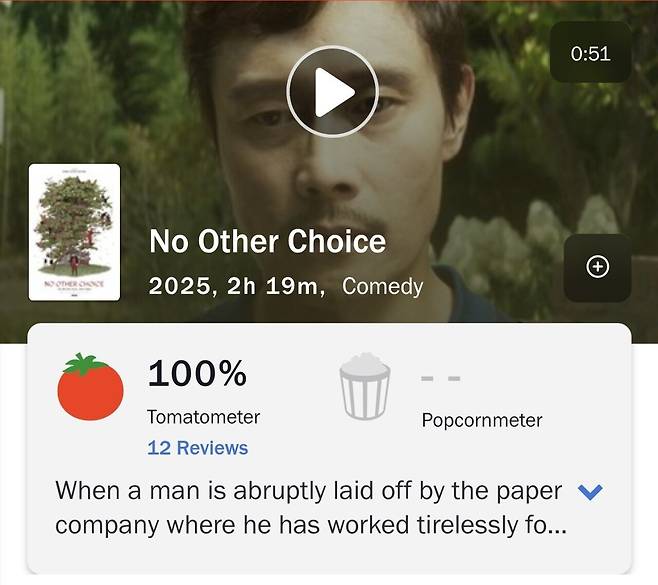The image size is (658, 585).
Task: Click the No Other Choice movie title
Action: click(267, 242)
